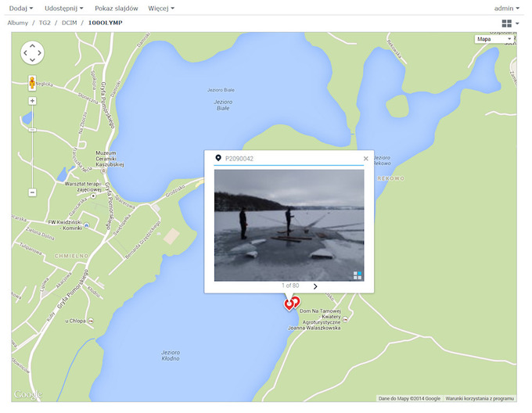
Task: Zoom in with the plus button
Action: pyautogui.click(x=32, y=101)
